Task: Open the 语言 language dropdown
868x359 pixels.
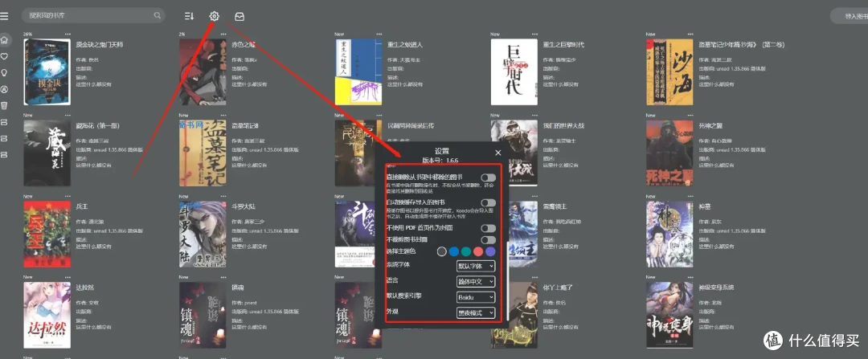Action: point(476,282)
